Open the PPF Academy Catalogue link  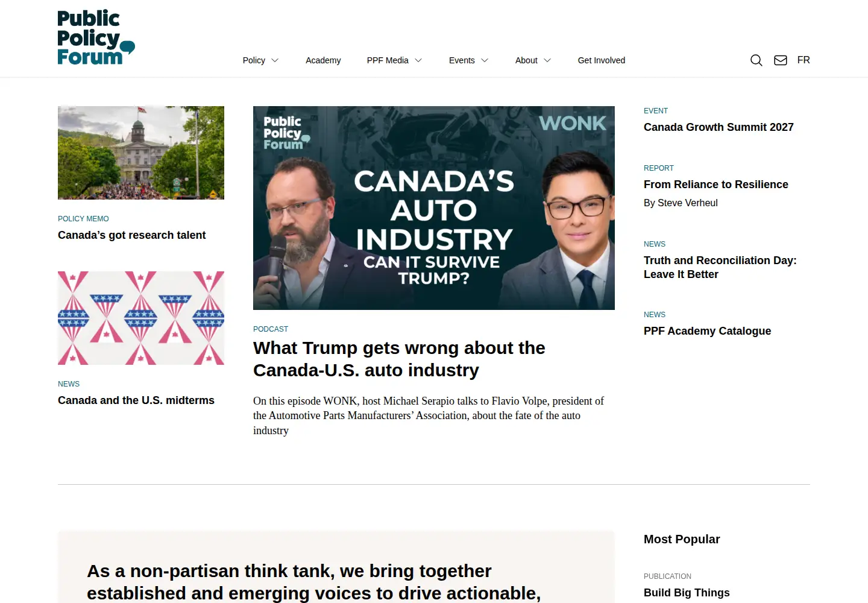(x=707, y=331)
